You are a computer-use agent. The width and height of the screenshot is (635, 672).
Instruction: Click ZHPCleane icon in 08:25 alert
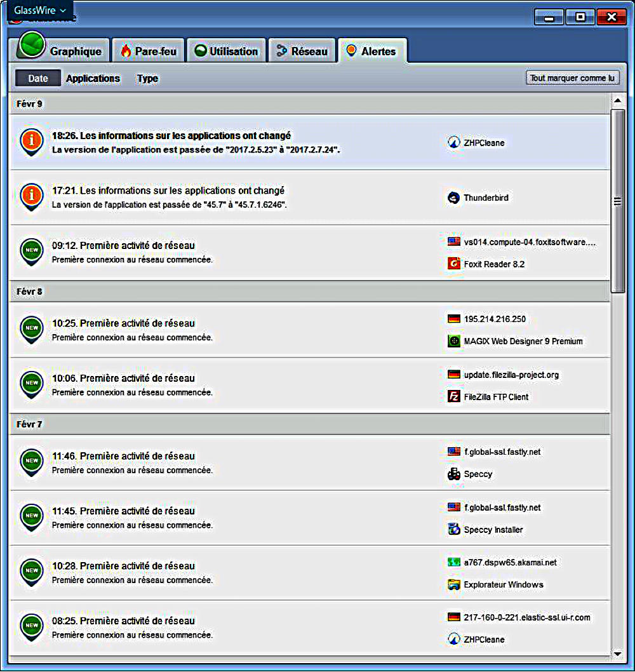coord(454,639)
